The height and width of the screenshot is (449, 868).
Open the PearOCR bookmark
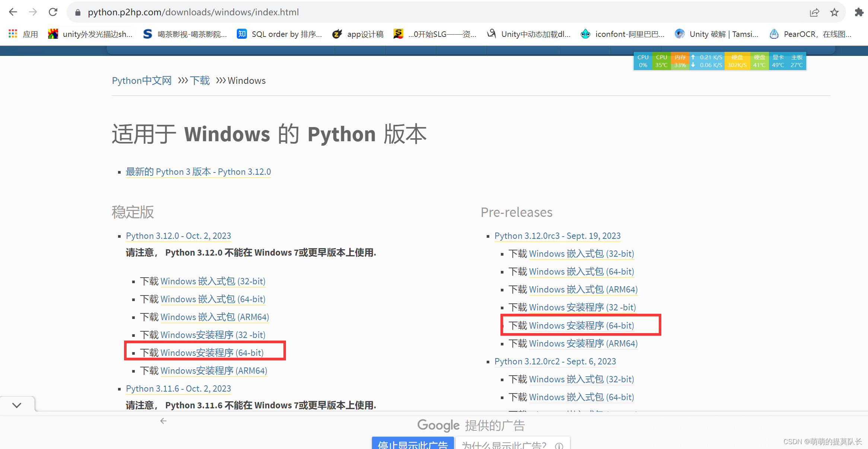(810, 34)
